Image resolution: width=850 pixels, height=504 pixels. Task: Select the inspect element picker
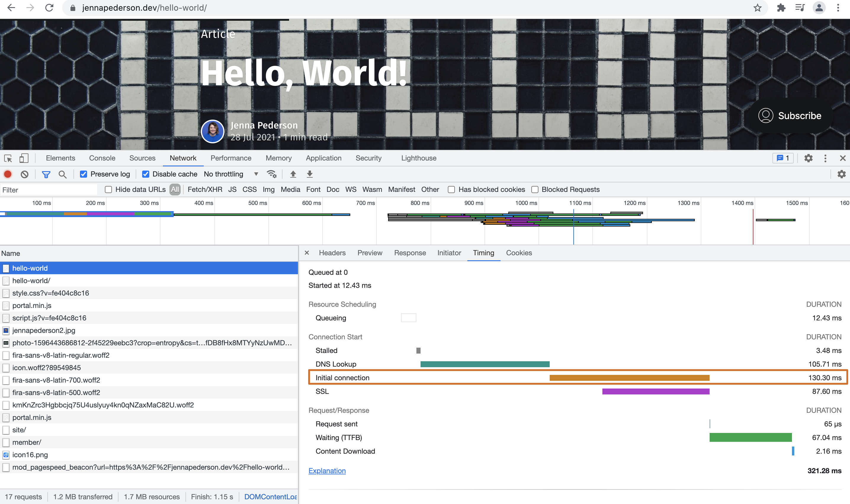8,158
